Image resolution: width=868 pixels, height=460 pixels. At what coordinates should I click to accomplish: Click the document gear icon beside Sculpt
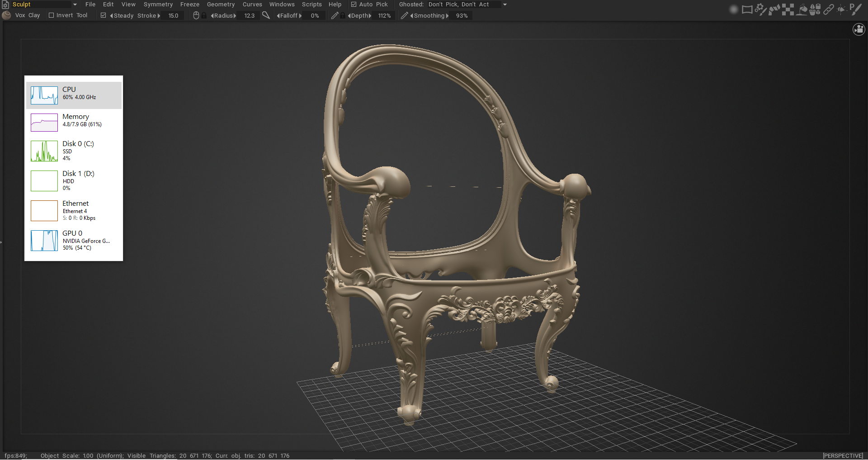[6, 5]
